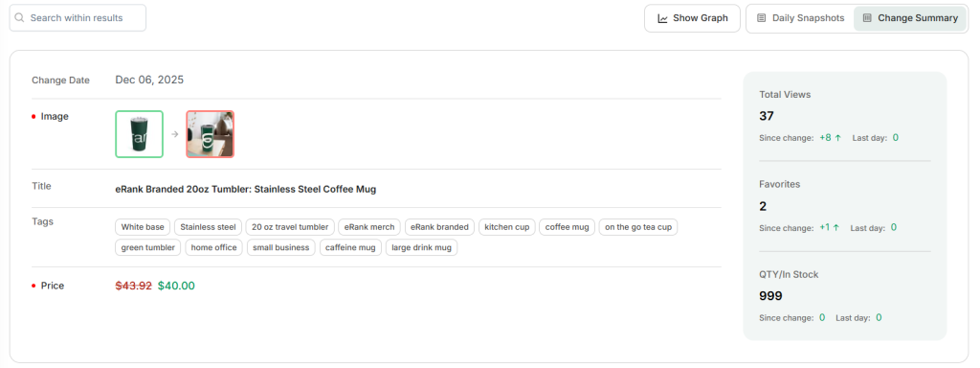Select the large drink mug tag
Image resolution: width=980 pixels, height=368 pixels.
(x=422, y=247)
